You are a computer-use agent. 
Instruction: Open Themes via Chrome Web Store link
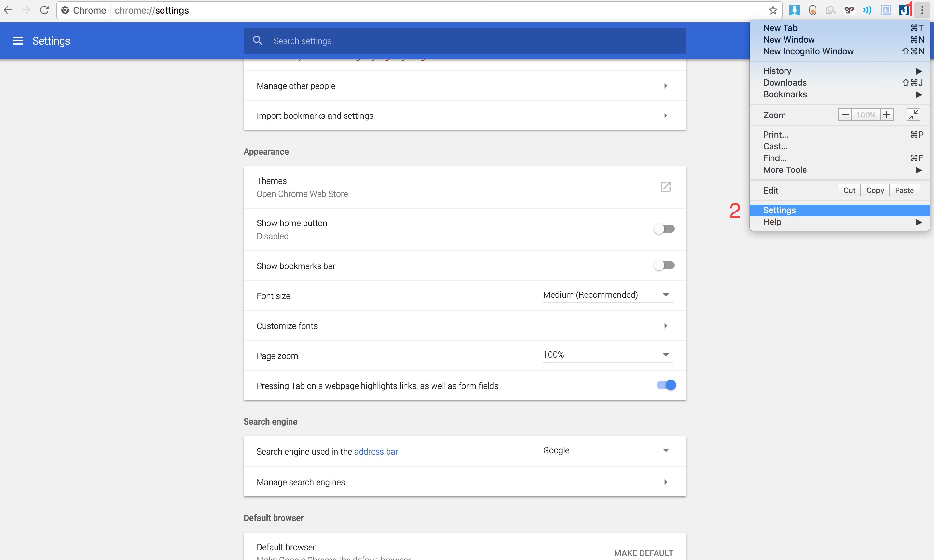click(x=665, y=187)
